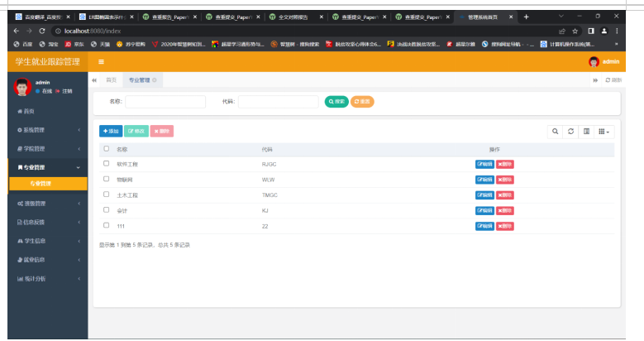Click the blue 编辑 button in the 软件工程 row

pyautogui.click(x=484, y=164)
